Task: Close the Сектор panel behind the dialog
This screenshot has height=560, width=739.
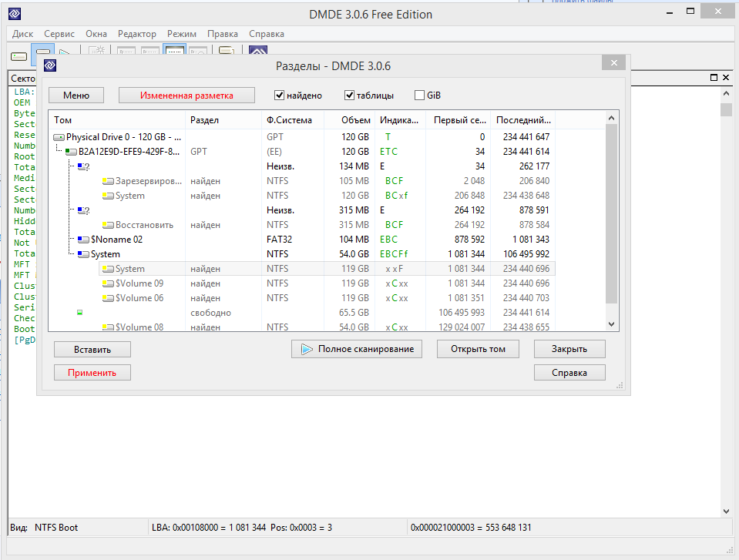Action: (726, 77)
